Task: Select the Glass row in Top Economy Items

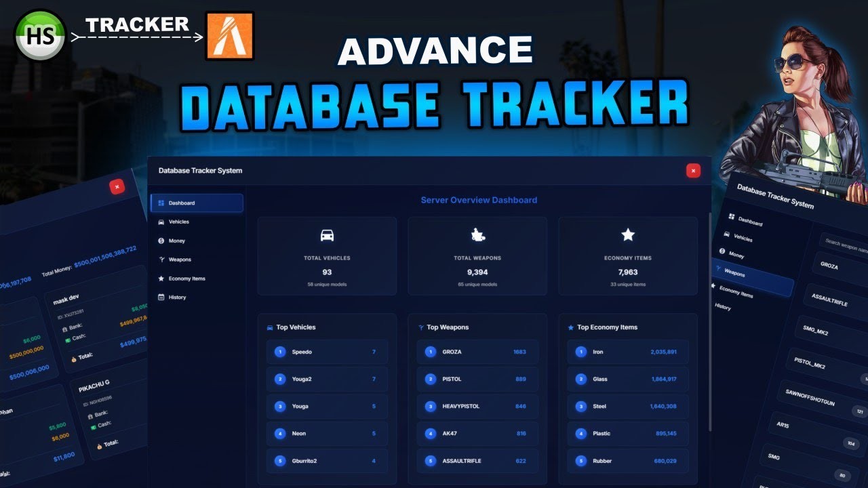Action: [x=628, y=379]
